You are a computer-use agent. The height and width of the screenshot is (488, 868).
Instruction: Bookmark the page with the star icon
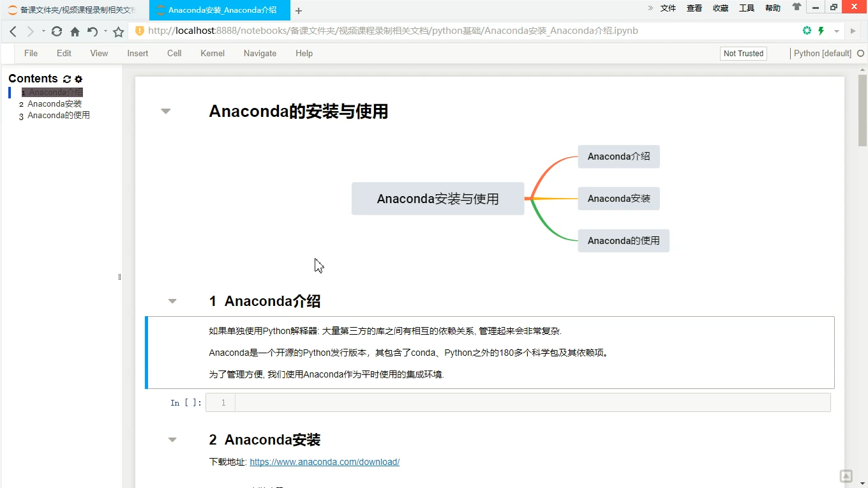click(118, 31)
